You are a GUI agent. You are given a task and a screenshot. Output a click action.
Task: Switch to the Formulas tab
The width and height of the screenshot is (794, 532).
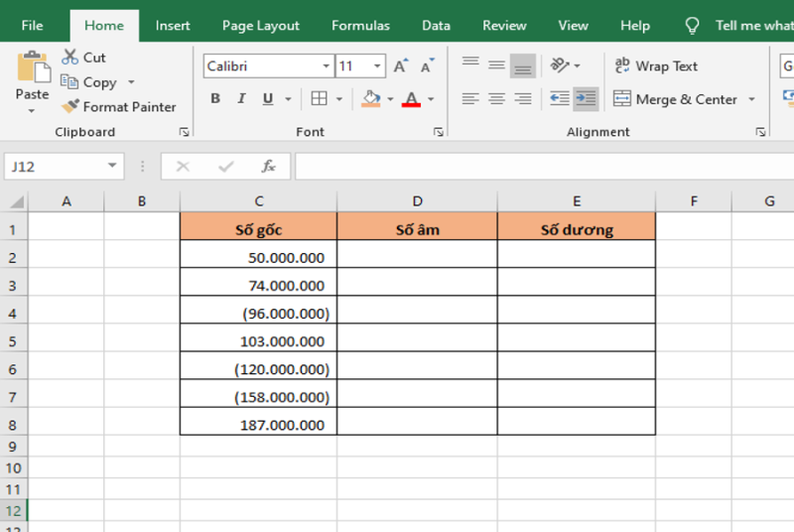360,25
